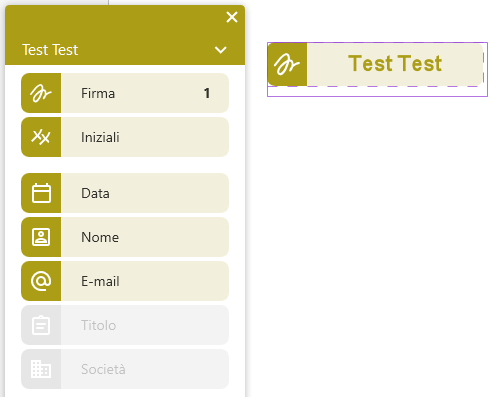Viewport: 494px width, 397px height.
Task: Click the Data calendar icon
Action: pyautogui.click(x=41, y=193)
